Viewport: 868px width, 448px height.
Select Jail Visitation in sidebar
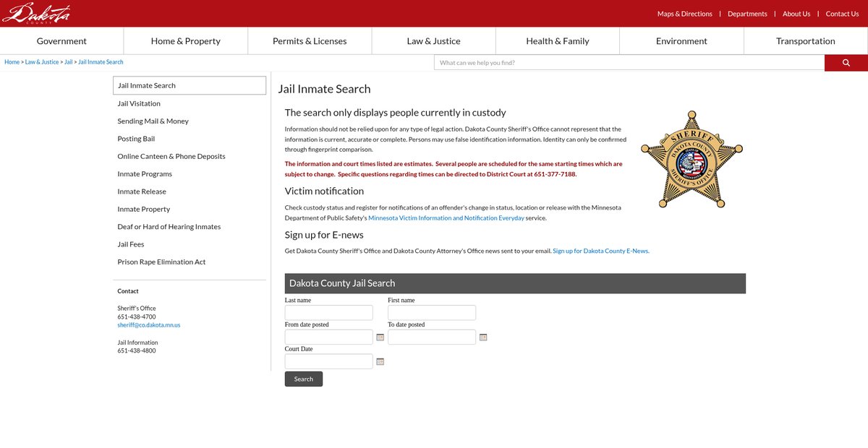point(139,103)
